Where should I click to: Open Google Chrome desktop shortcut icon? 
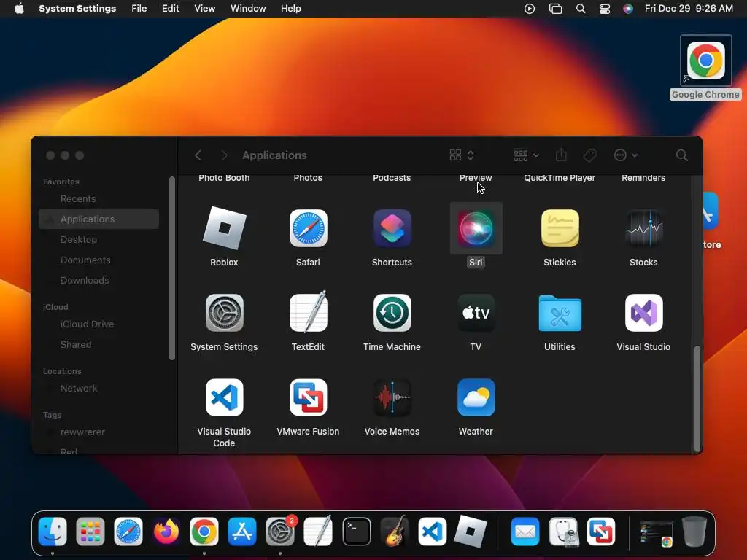coord(706,61)
